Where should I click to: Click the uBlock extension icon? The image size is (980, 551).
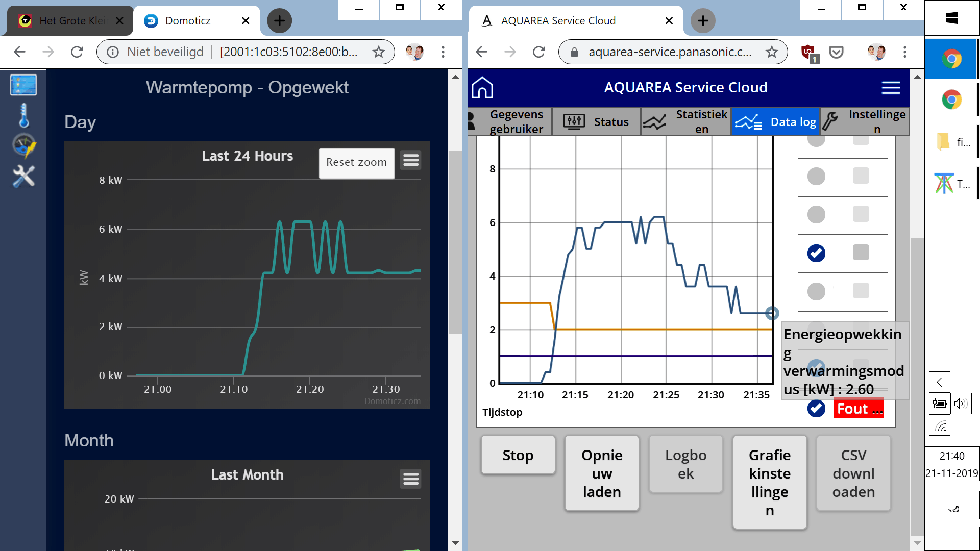point(808,52)
